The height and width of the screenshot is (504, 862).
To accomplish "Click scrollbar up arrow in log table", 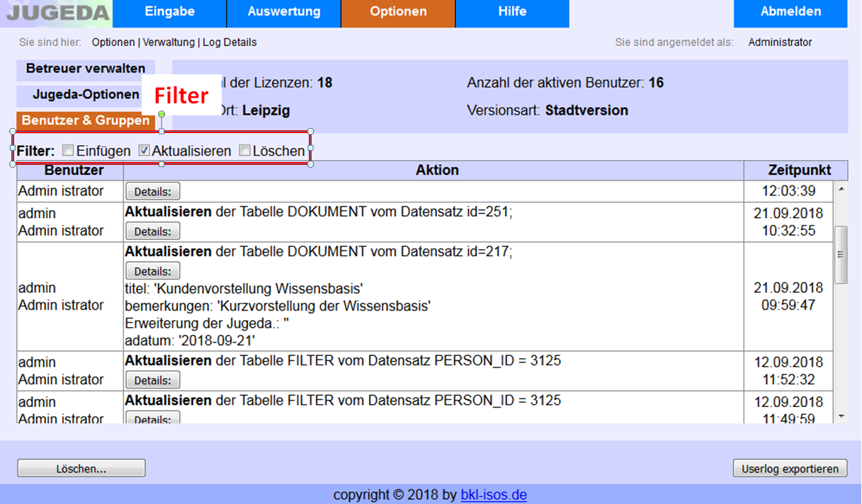I will (841, 189).
